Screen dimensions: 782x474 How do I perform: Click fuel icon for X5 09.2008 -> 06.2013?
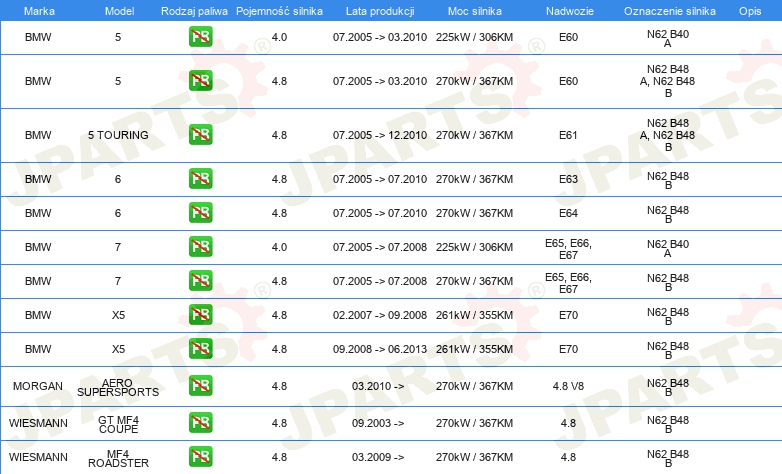point(200,348)
